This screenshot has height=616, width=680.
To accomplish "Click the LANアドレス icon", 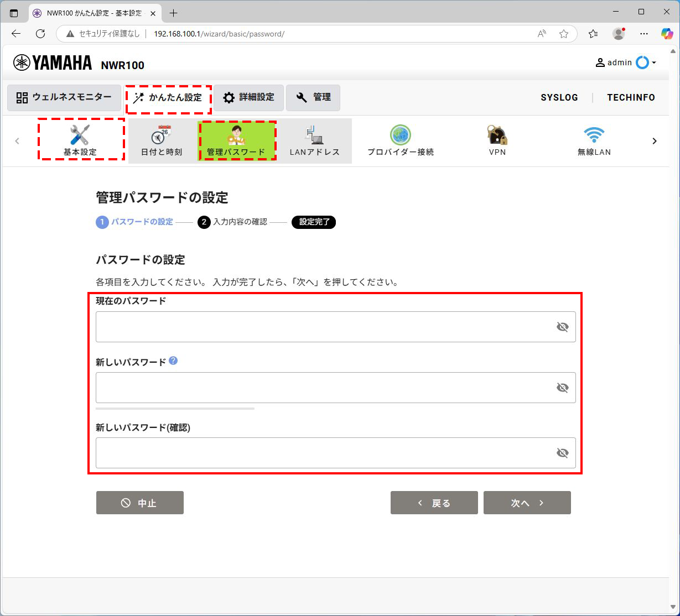I will pyautogui.click(x=314, y=140).
